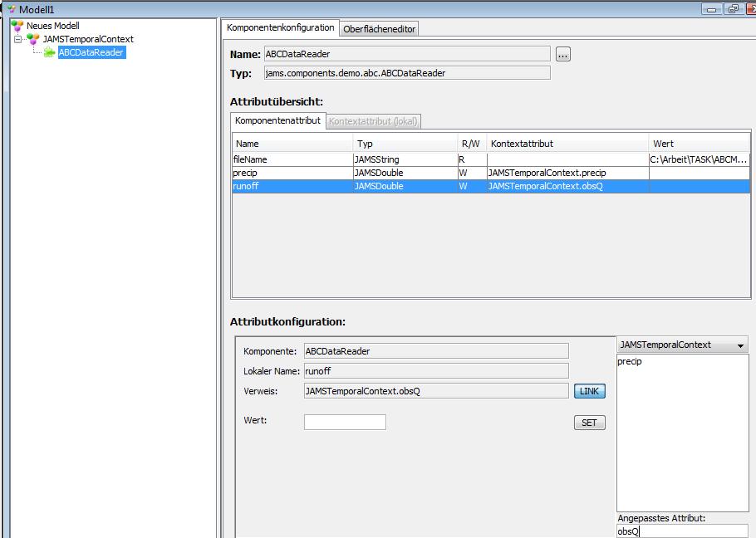Select the precip row in attribute table
The image size is (756, 538).
click(291, 173)
